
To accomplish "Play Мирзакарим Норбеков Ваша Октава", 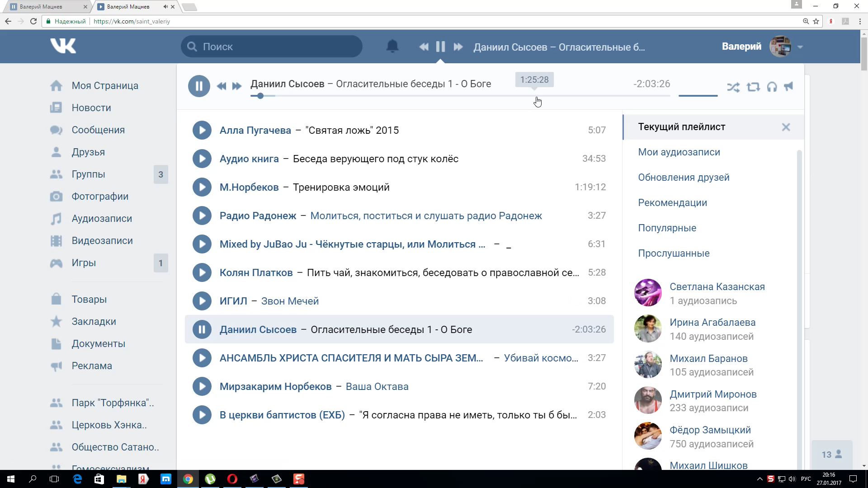I will coord(202,386).
